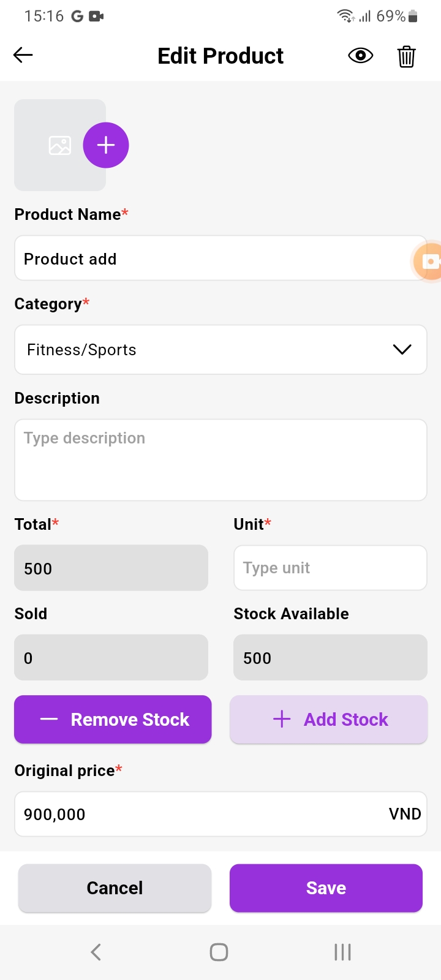Tap the orange floating recorder icon
Image resolution: width=441 pixels, height=980 pixels.
tap(428, 262)
